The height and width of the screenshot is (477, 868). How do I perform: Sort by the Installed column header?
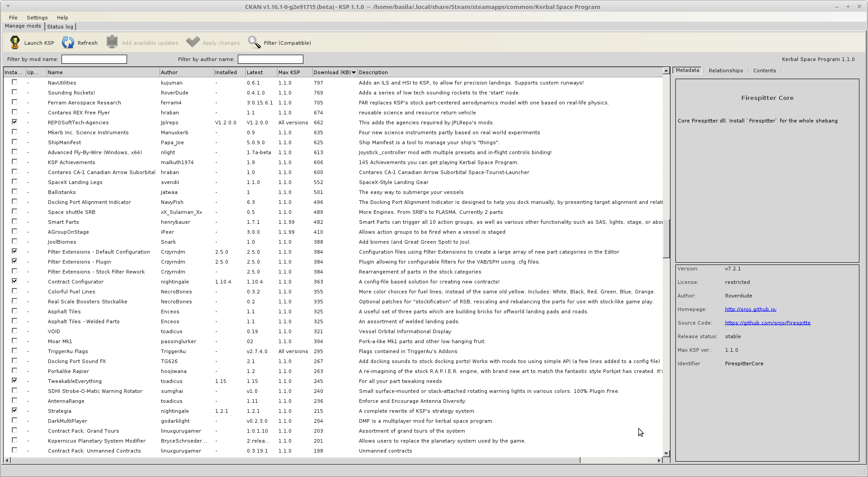point(229,72)
